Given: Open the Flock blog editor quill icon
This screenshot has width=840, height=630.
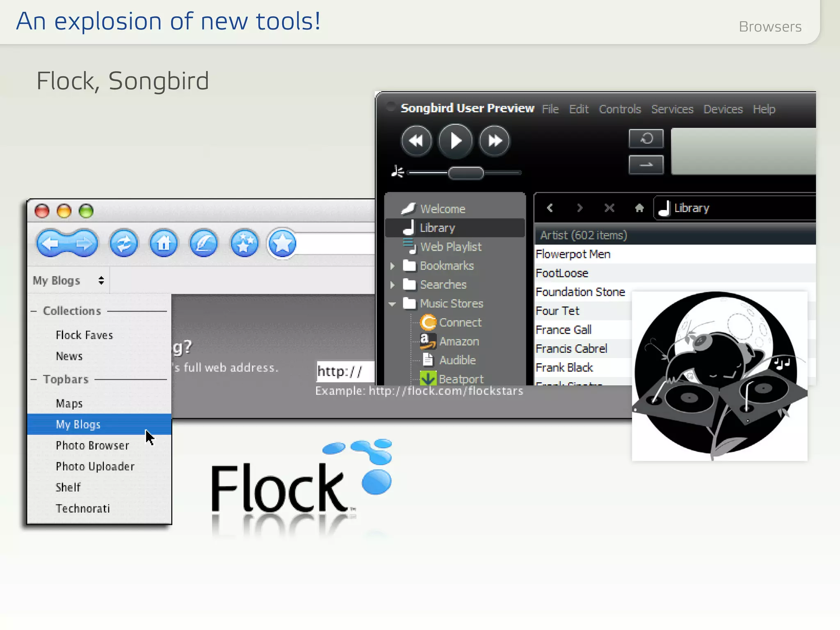Looking at the screenshot, I should 203,244.
